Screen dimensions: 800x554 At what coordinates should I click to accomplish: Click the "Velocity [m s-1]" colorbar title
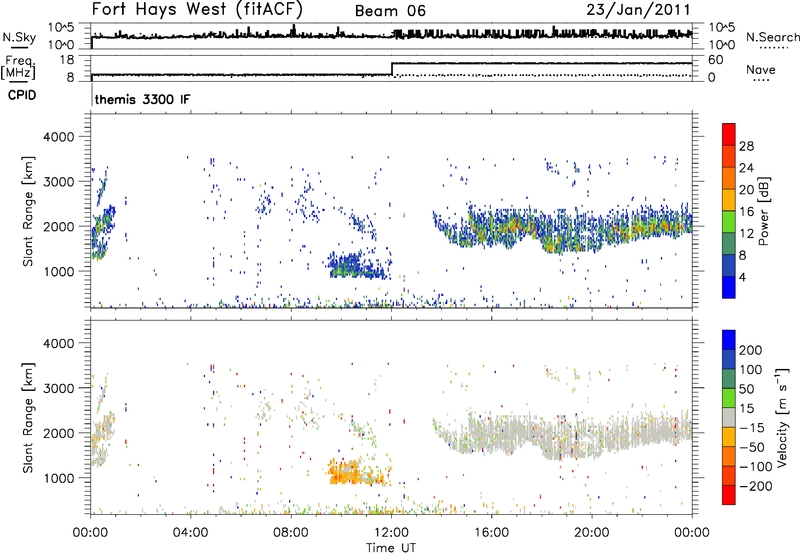(x=782, y=417)
